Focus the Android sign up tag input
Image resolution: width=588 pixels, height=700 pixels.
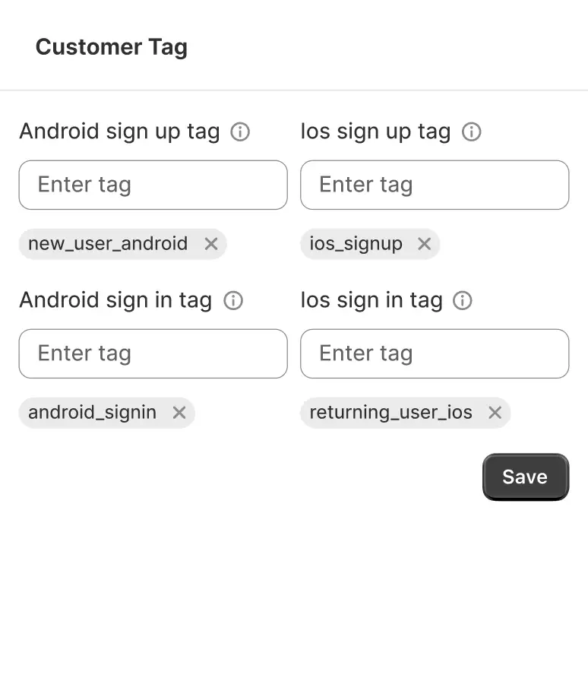coord(153,185)
